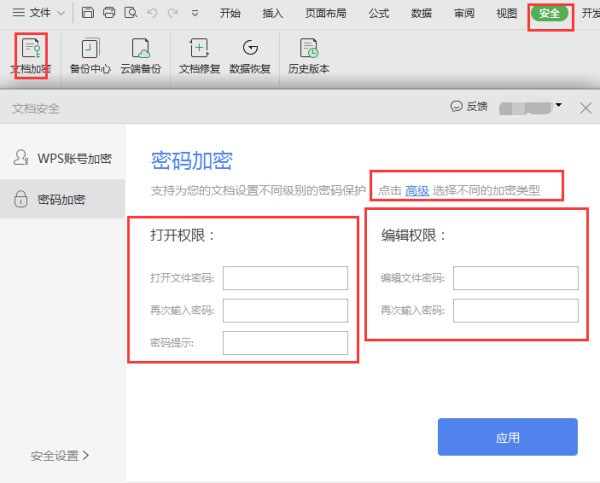Undo the last action
Screen dimensions: 600x483
point(152,13)
